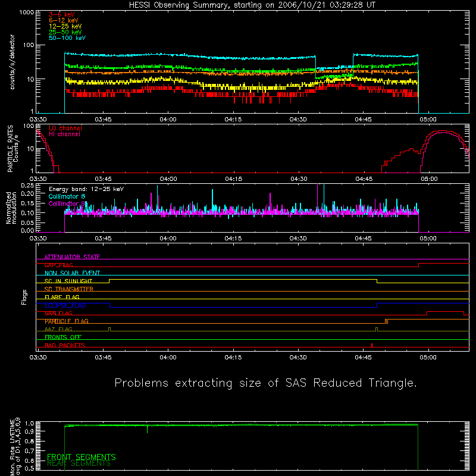Click the 04:30 tick label under modulation plot
Image resolution: width=476 pixels, height=476 pixels.
pos(298,239)
